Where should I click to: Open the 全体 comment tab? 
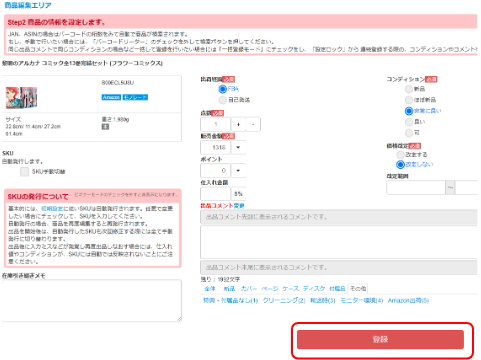(210, 289)
